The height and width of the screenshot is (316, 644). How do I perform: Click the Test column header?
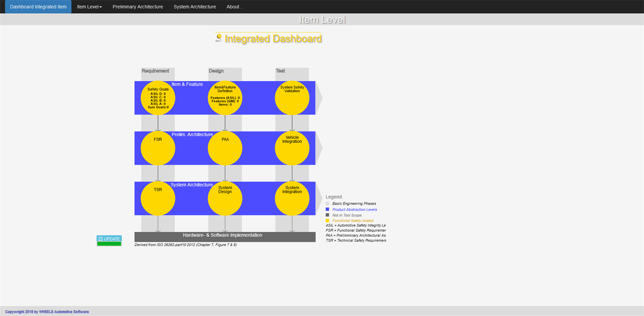click(x=280, y=71)
